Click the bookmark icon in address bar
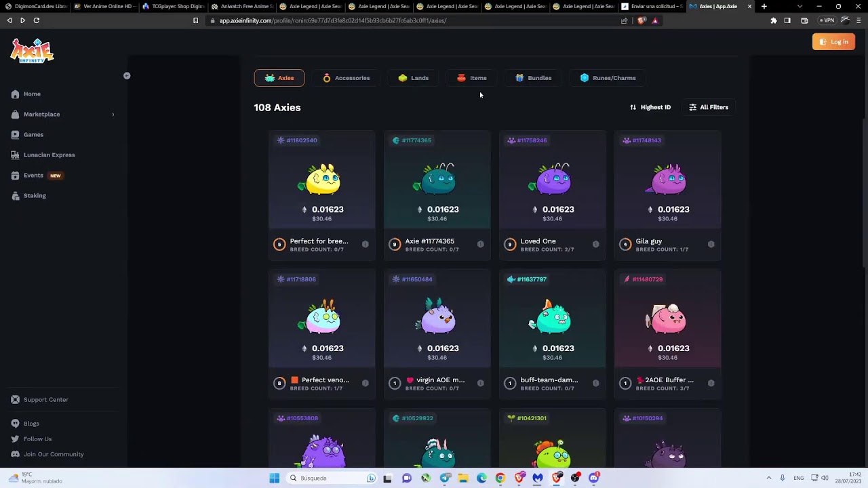Image resolution: width=868 pixels, height=488 pixels. click(x=196, y=20)
